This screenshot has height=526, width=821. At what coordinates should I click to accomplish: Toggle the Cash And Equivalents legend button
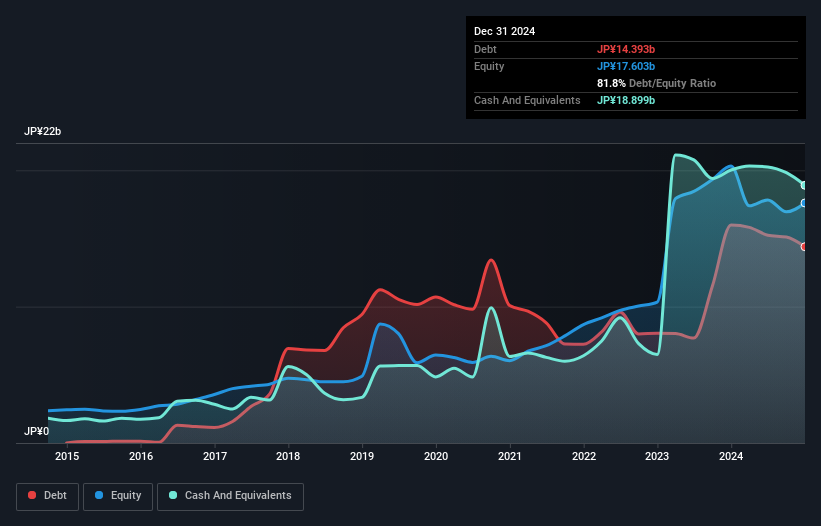click(230, 496)
